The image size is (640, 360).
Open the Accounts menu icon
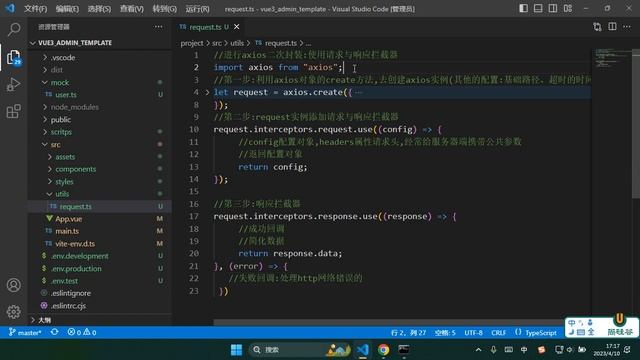click(x=13, y=285)
